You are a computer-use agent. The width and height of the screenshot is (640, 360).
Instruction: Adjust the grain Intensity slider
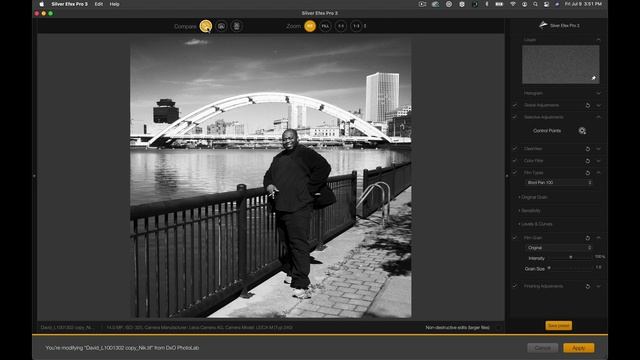click(x=571, y=258)
